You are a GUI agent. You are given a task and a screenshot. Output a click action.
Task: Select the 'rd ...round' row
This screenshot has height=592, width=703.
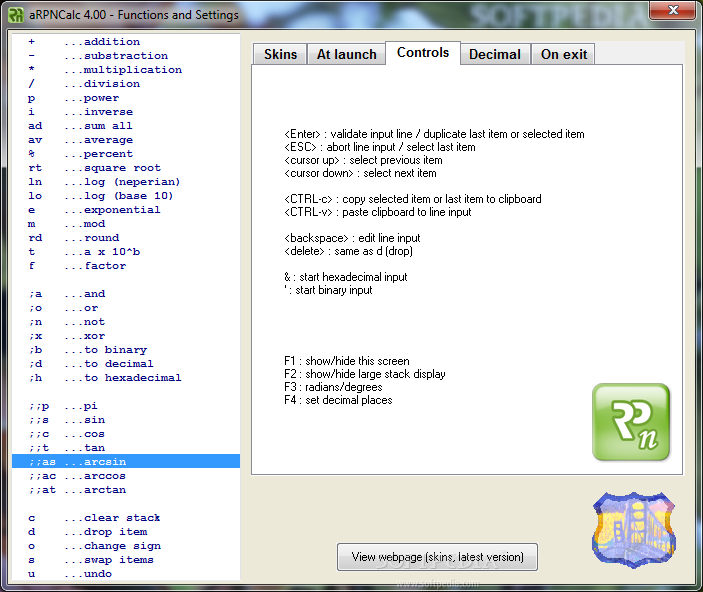coord(126,238)
